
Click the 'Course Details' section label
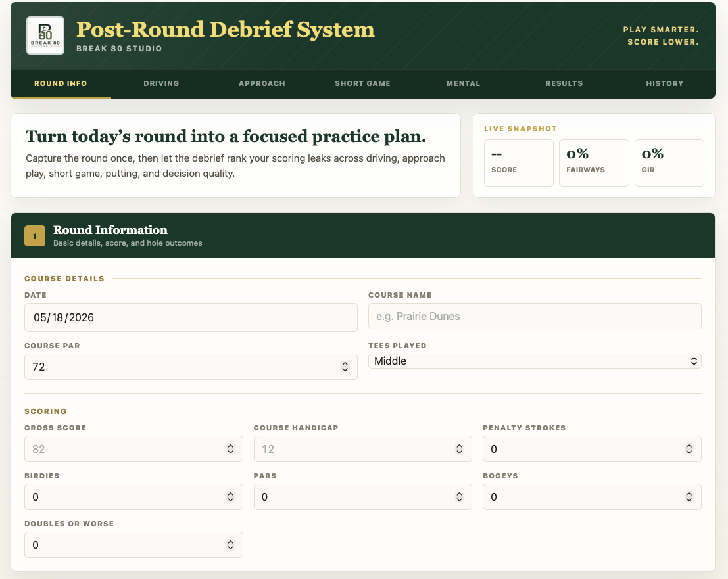[64, 279]
